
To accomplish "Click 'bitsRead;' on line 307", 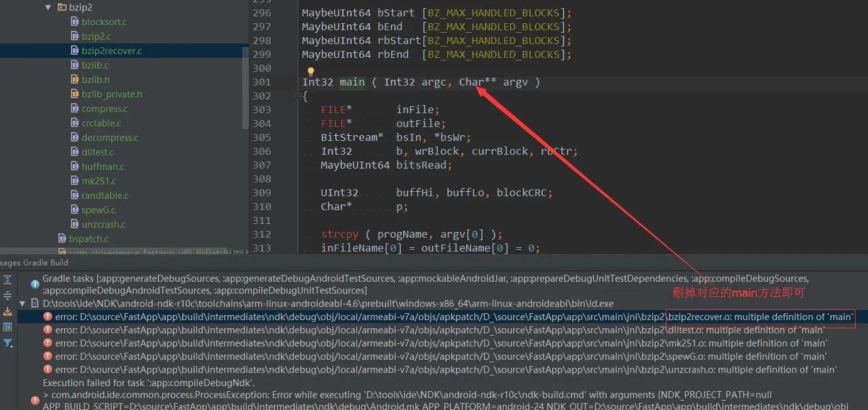I will click(425, 165).
